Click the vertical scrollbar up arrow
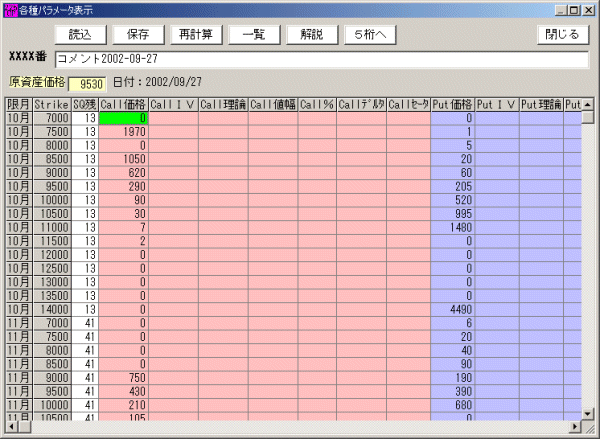 587,104
